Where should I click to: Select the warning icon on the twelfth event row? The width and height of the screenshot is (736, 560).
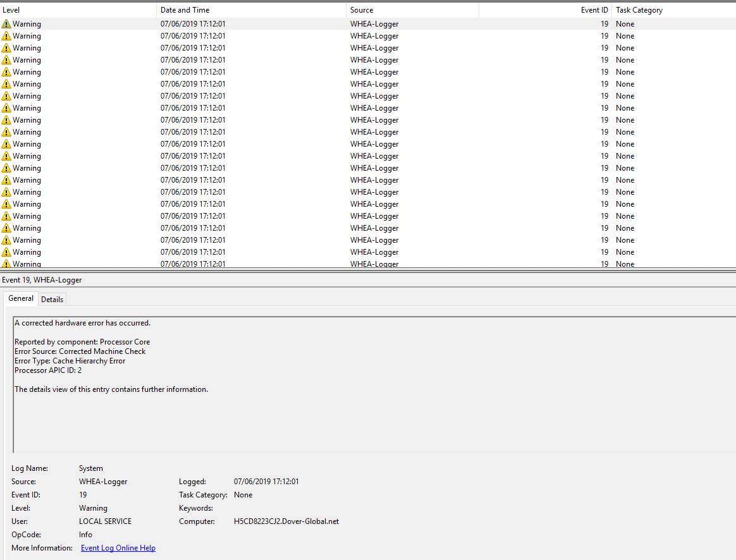point(6,155)
